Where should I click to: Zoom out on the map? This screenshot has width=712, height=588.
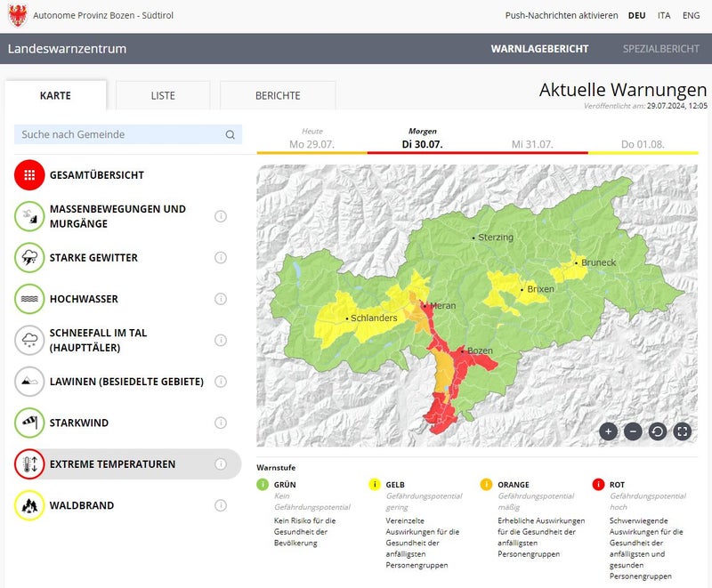[x=633, y=431]
